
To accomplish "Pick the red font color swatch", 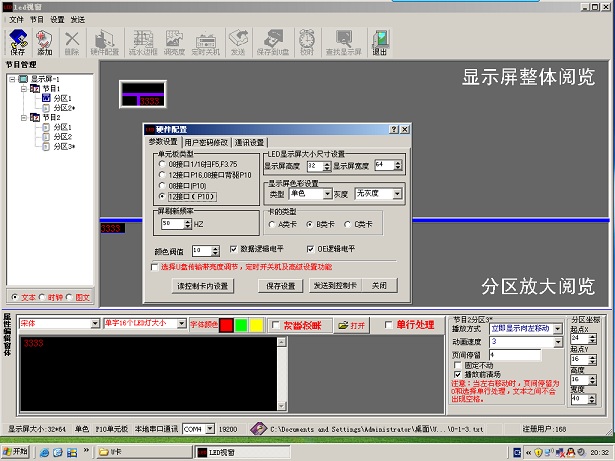I will pos(227,325).
